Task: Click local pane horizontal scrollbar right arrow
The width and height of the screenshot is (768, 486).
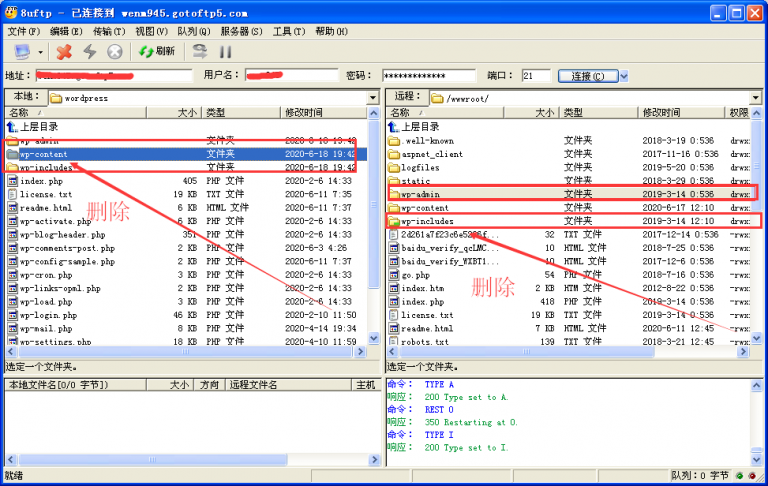Action: click(x=360, y=351)
